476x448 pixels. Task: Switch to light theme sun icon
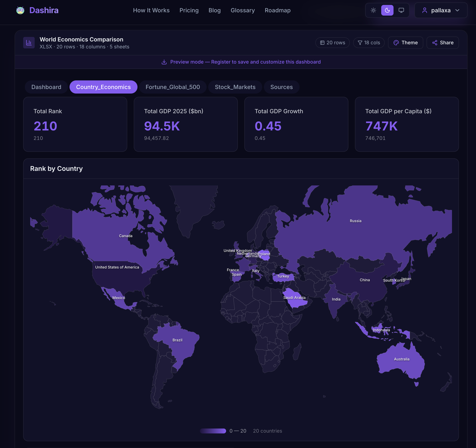(373, 10)
